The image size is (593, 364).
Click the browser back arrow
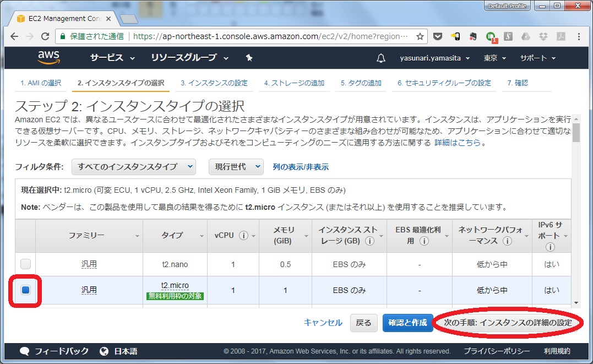[14, 36]
